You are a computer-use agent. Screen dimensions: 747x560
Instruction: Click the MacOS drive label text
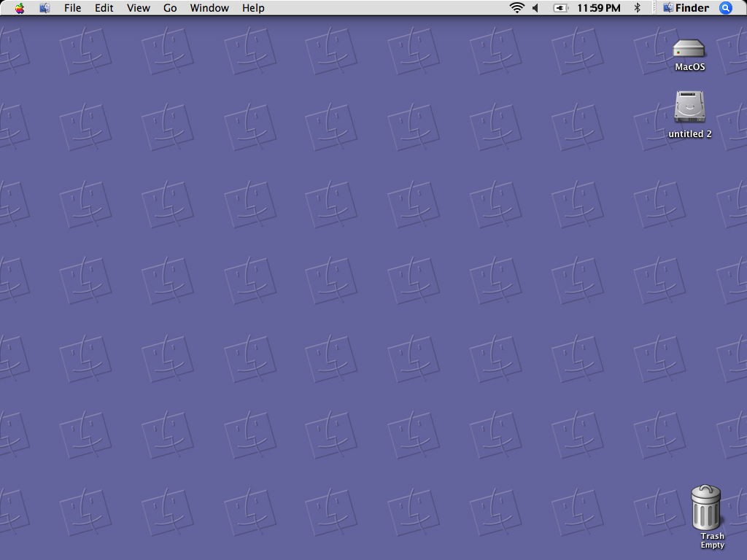pos(690,66)
